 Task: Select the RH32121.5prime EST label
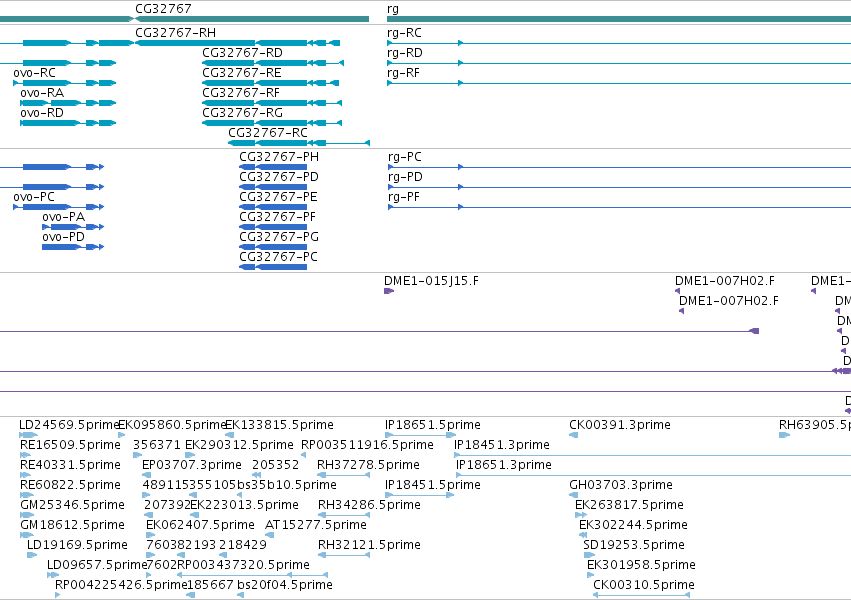[x=369, y=545]
